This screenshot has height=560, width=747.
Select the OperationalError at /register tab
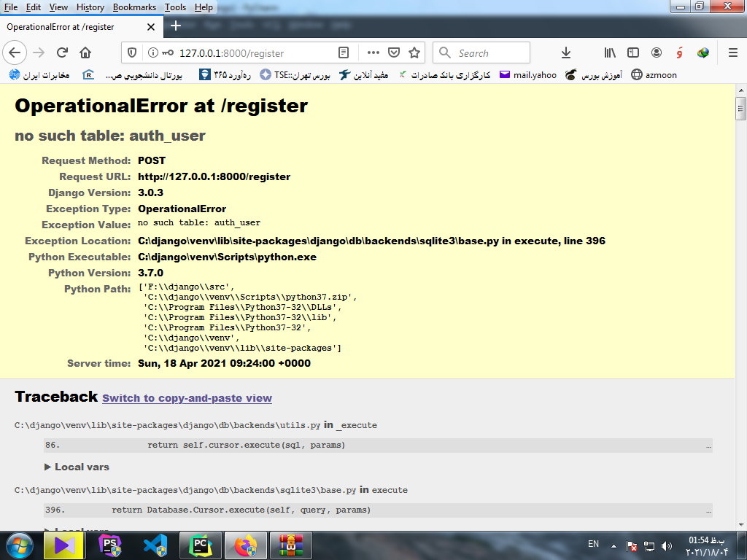[x=81, y=27]
